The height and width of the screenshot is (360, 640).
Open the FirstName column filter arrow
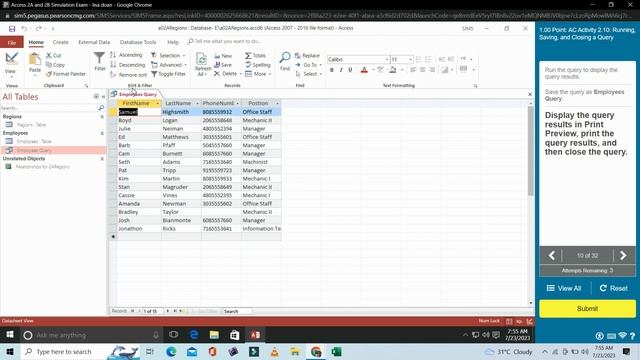pyautogui.click(x=157, y=103)
